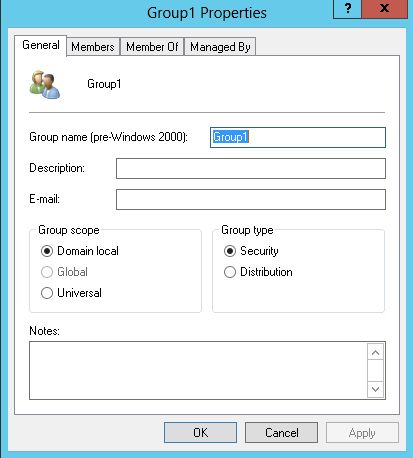Click into the E-mail field
Viewport: 413px width, 458px height.
click(x=251, y=199)
